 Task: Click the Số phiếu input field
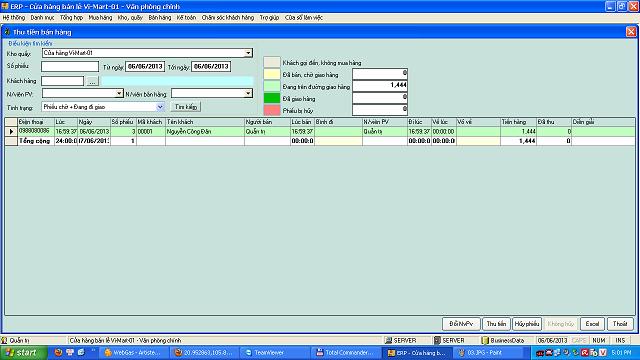click(x=70, y=67)
